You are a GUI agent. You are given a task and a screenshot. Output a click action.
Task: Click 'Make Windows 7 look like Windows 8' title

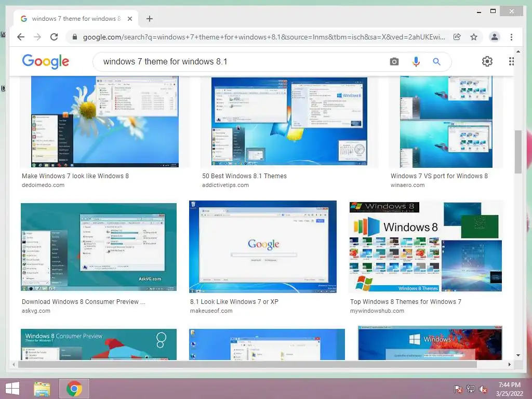coord(75,176)
